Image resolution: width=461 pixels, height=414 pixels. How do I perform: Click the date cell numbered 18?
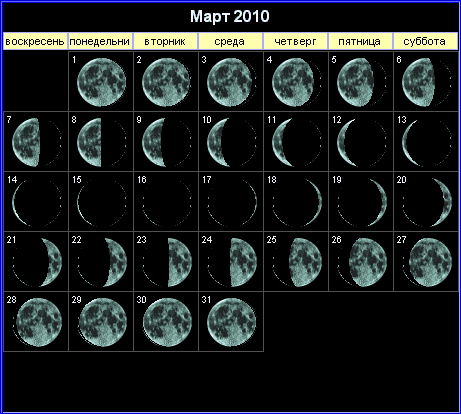pos(296,201)
